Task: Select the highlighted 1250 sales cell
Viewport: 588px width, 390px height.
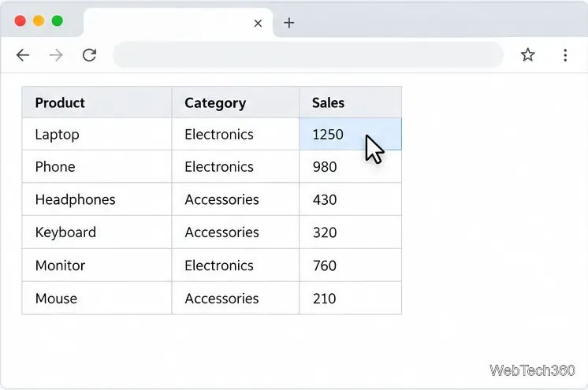Action: pos(350,134)
